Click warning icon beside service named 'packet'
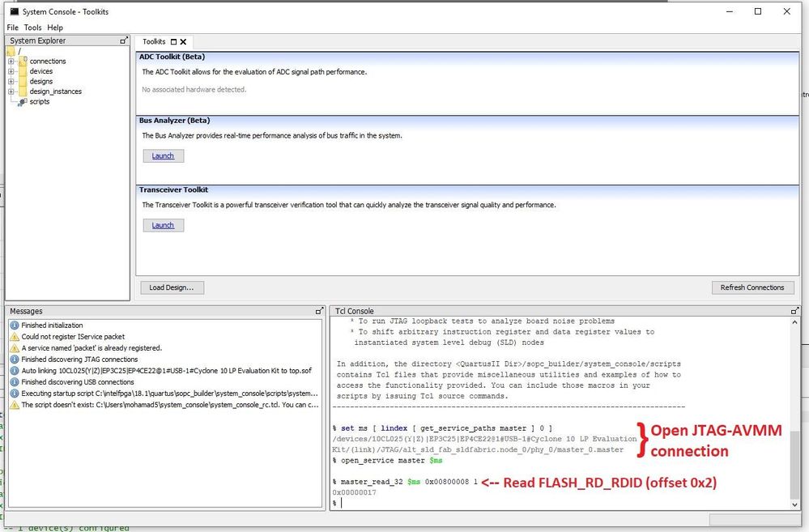This screenshot has height=532, width=809. click(15, 348)
